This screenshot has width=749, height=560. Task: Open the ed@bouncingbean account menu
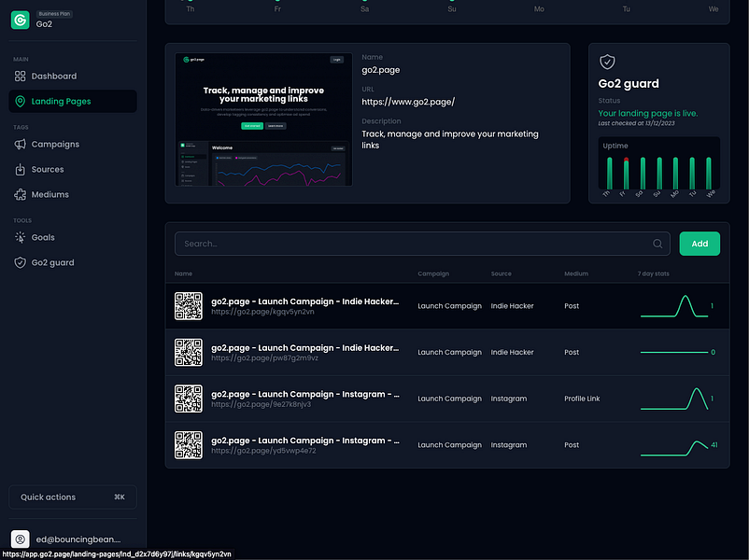[x=73, y=539]
